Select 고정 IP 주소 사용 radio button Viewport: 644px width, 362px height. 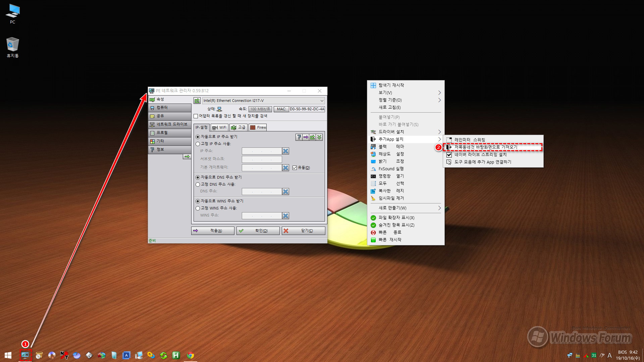pyautogui.click(x=198, y=144)
